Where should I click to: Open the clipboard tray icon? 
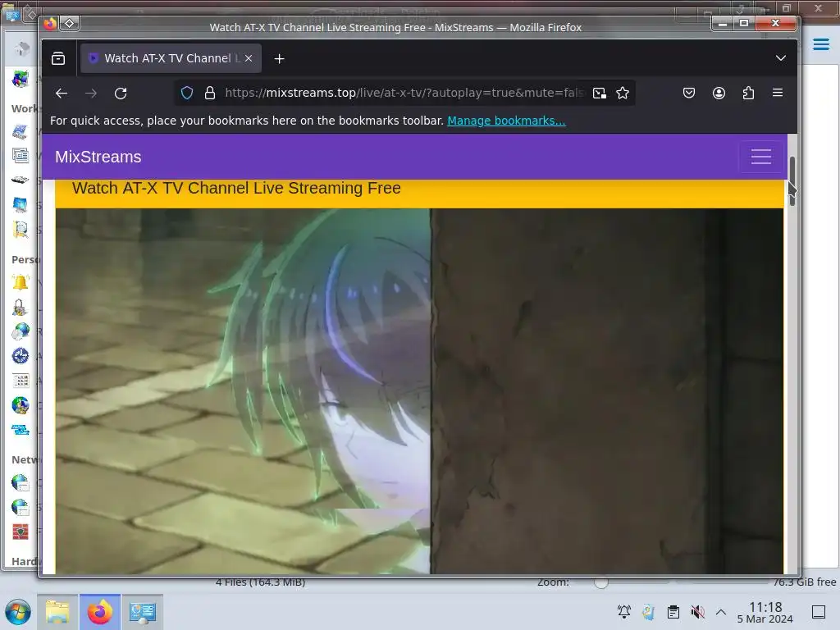[673, 612]
